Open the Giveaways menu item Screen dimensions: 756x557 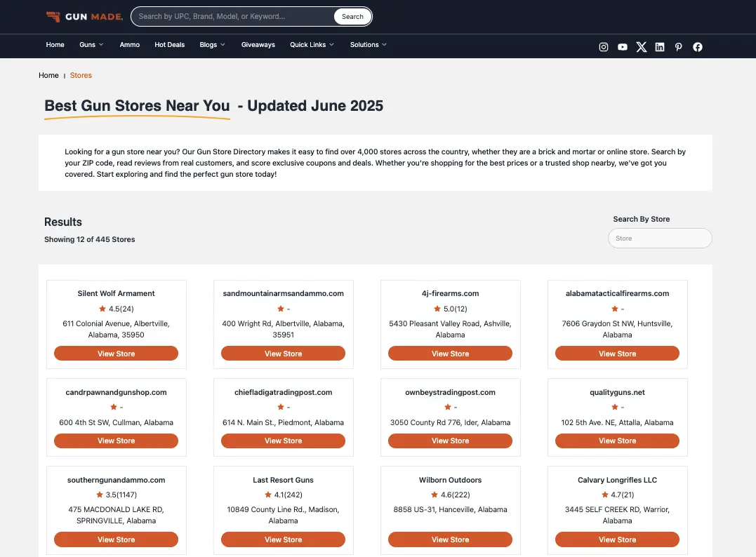coord(258,45)
